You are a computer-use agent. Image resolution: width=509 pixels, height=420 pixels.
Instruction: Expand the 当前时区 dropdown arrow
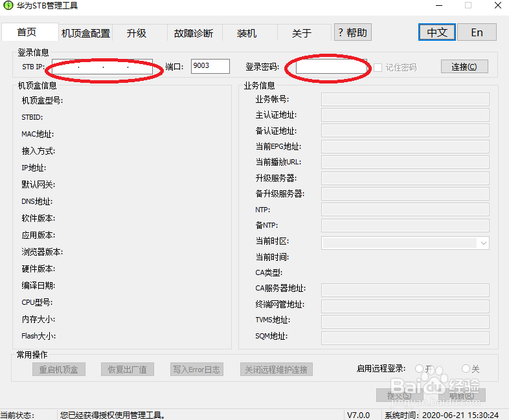click(x=483, y=243)
